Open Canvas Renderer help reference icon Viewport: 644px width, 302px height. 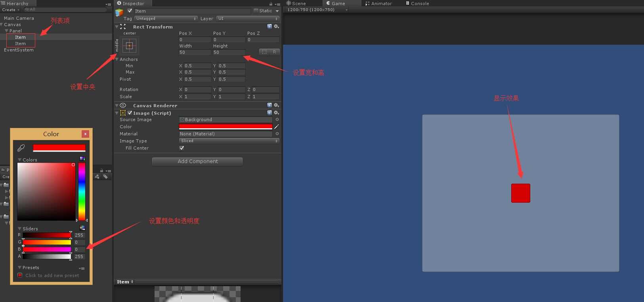coord(269,105)
